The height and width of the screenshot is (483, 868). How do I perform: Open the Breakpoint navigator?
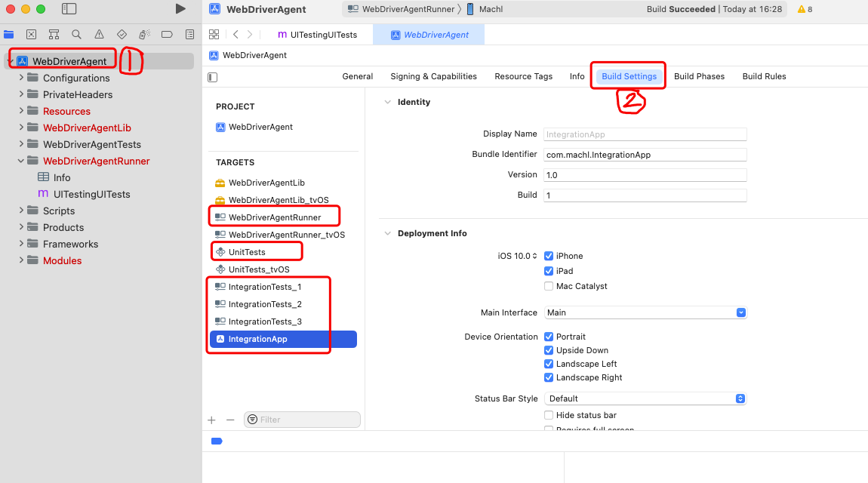tap(167, 34)
